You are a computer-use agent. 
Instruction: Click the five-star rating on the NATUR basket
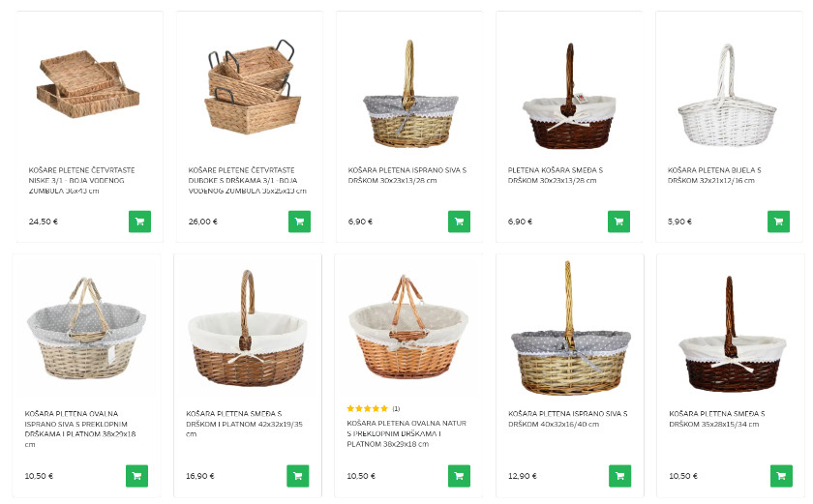(368, 408)
